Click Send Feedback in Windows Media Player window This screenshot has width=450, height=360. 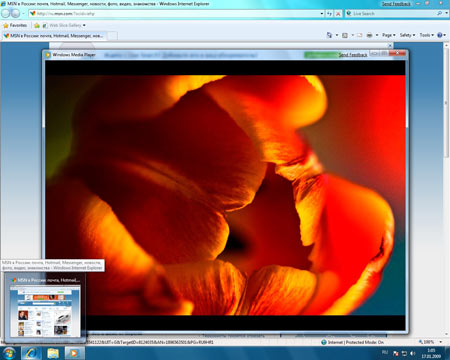click(353, 55)
